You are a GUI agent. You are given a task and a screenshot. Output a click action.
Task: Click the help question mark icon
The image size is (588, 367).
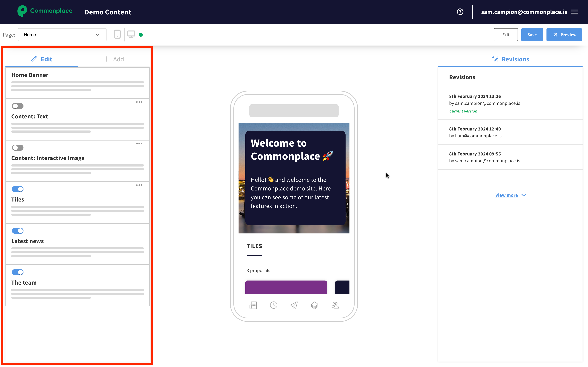pos(460,12)
